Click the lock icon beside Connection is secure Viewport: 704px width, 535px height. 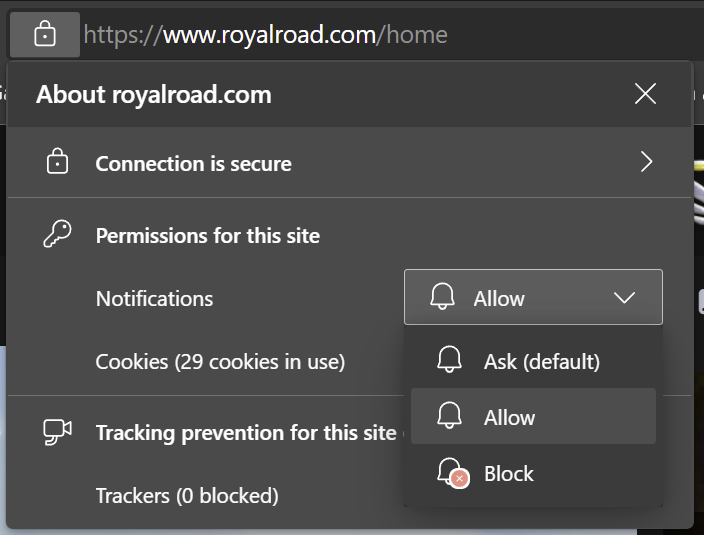coord(57,162)
